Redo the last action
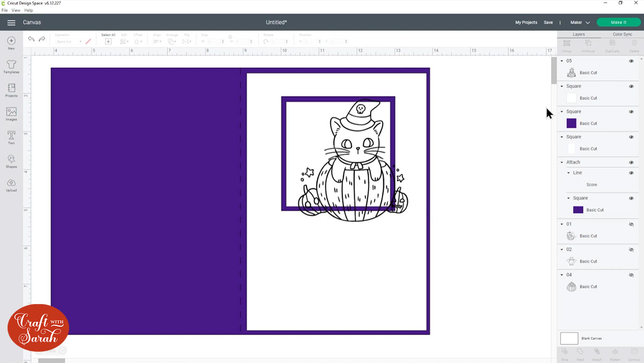This screenshot has height=363, width=644. (x=42, y=39)
